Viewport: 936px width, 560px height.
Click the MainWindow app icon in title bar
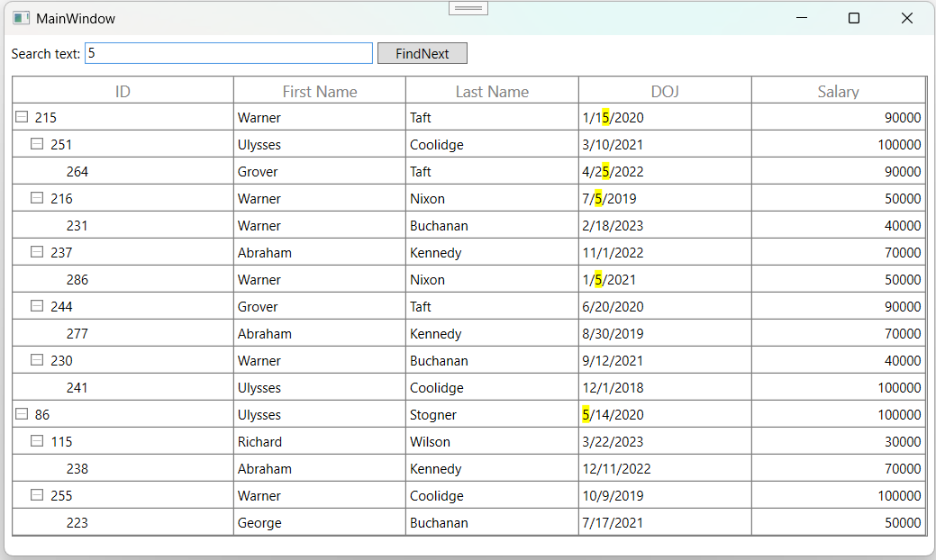pos(21,19)
